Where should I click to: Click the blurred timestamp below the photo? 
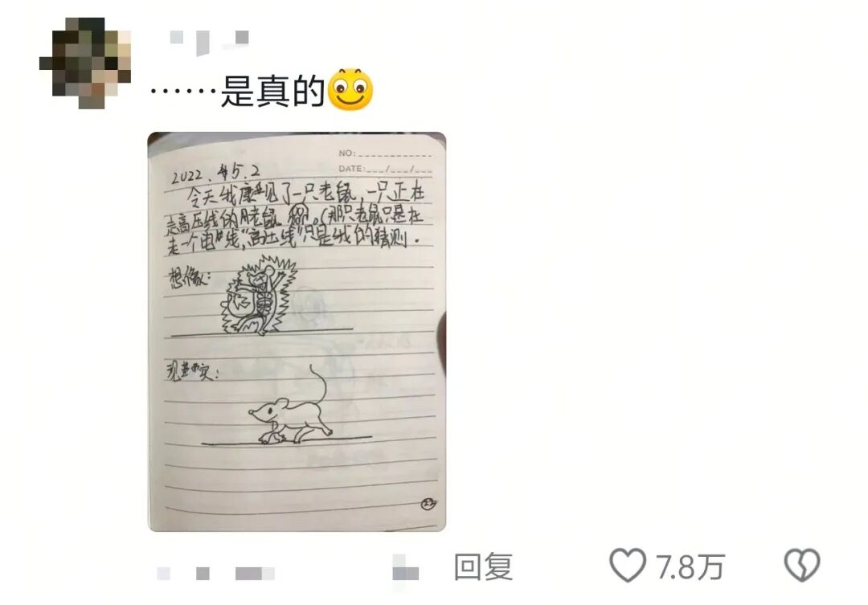coord(216,574)
